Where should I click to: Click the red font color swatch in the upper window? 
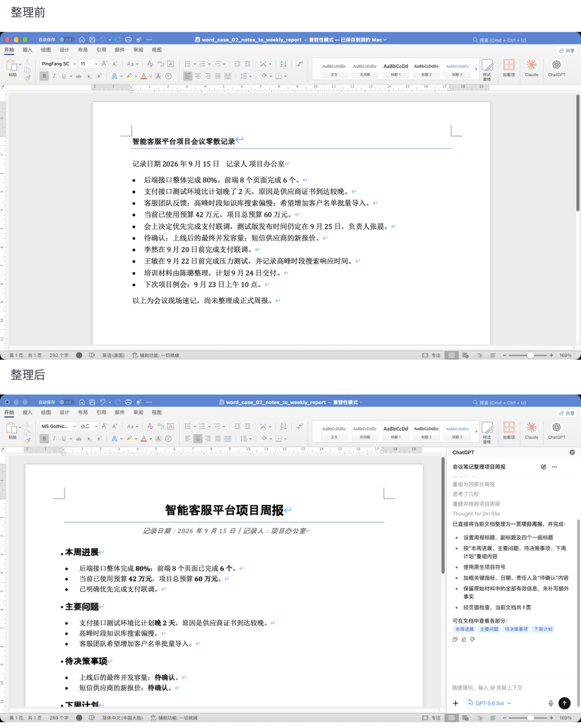point(143,76)
